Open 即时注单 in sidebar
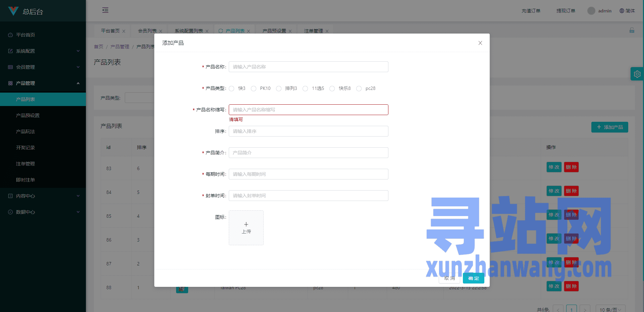The width and height of the screenshot is (644, 312). pyautogui.click(x=43, y=180)
